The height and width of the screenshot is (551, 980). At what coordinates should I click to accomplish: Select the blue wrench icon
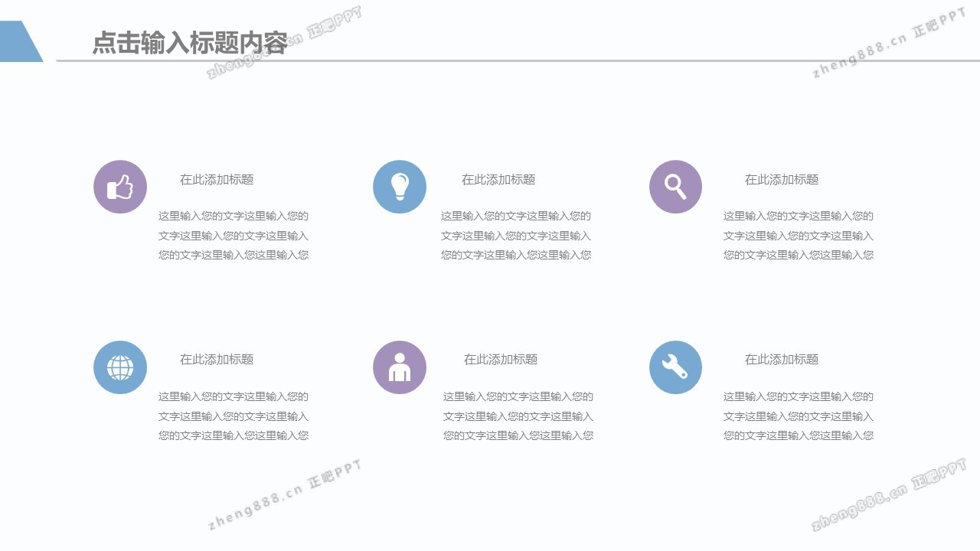(675, 367)
